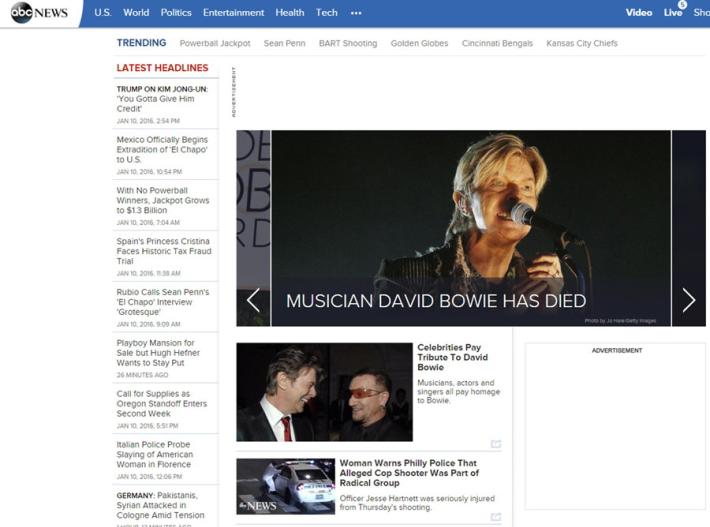Open the Video section

pos(639,13)
